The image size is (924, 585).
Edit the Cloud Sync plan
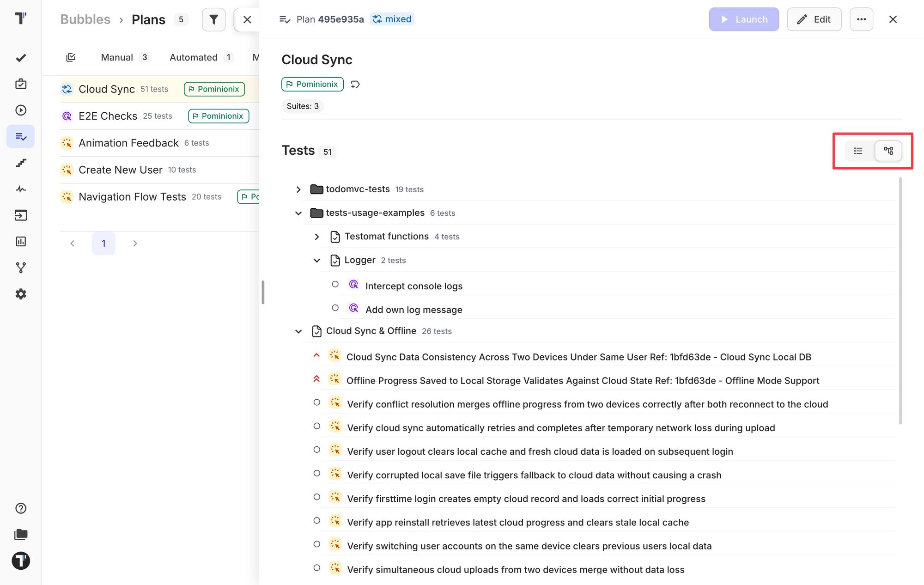pos(814,19)
